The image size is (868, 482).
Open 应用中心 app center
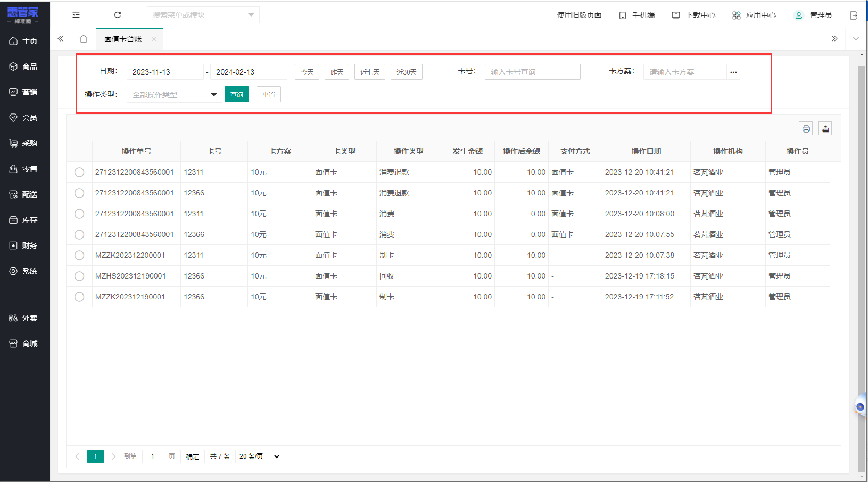(x=754, y=15)
